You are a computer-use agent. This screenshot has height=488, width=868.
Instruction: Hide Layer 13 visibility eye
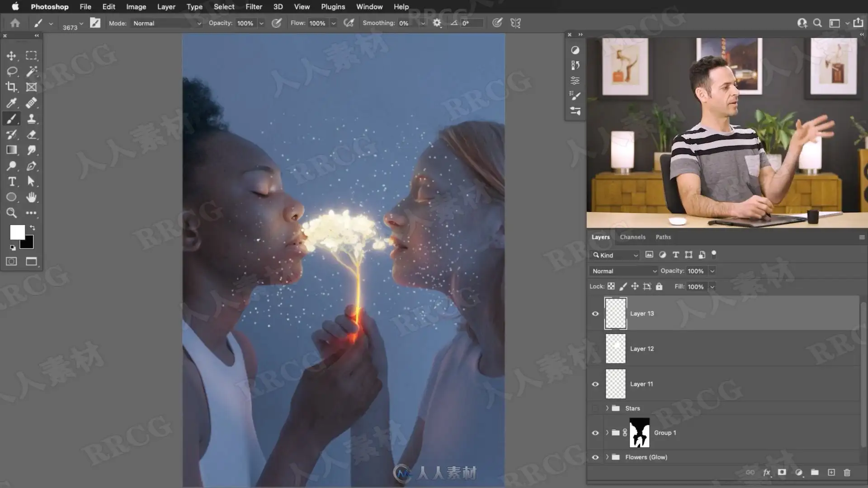[595, 314]
